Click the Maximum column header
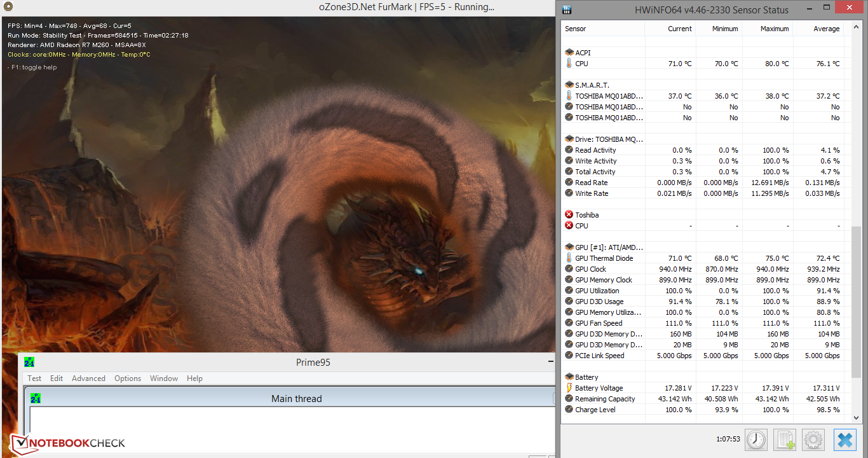This screenshot has height=458, width=868. pyautogui.click(x=768, y=29)
